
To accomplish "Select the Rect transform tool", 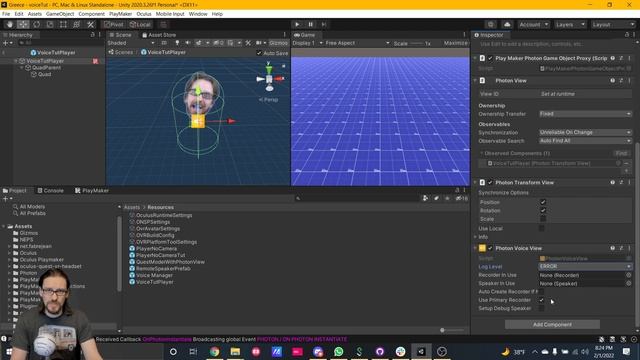I will click(63, 24).
